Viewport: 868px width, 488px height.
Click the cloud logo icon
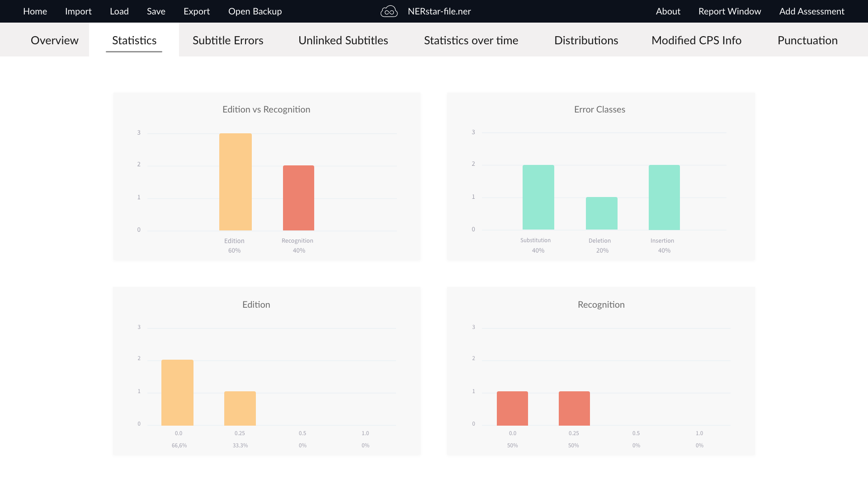pos(389,11)
